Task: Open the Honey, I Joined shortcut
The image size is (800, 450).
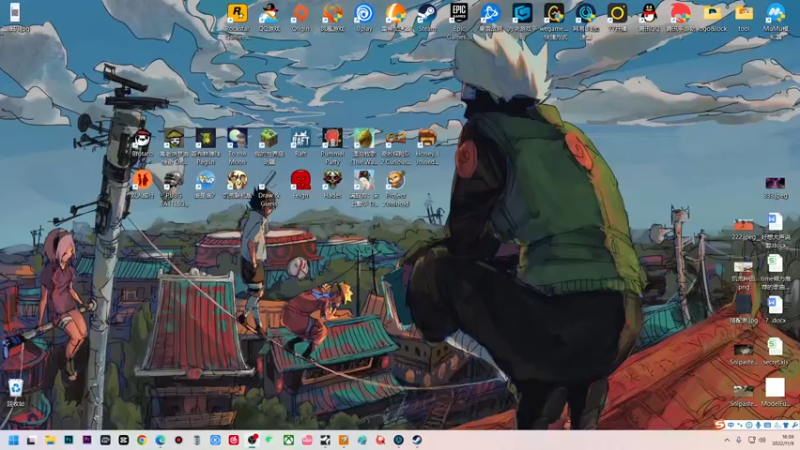Action: pos(427,139)
